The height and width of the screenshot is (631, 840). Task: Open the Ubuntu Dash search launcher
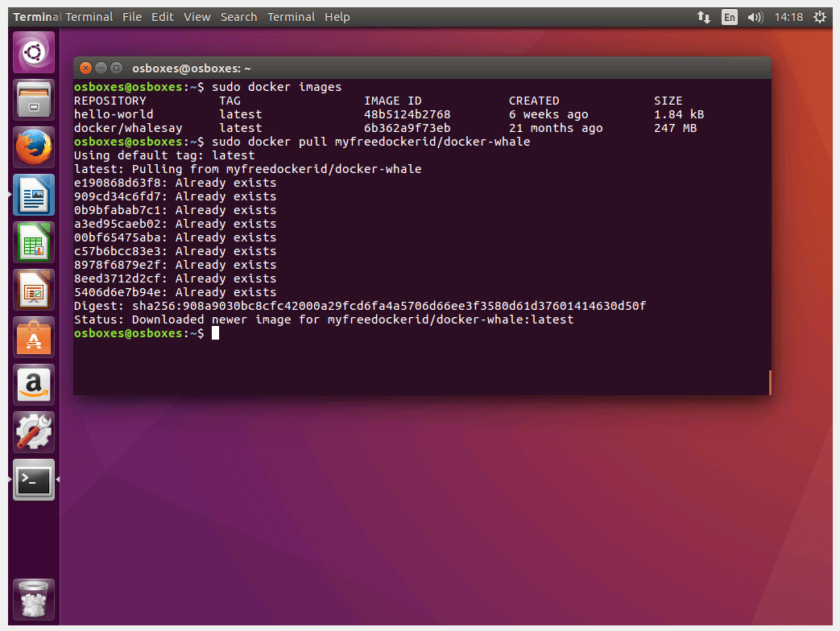point(34,52)
